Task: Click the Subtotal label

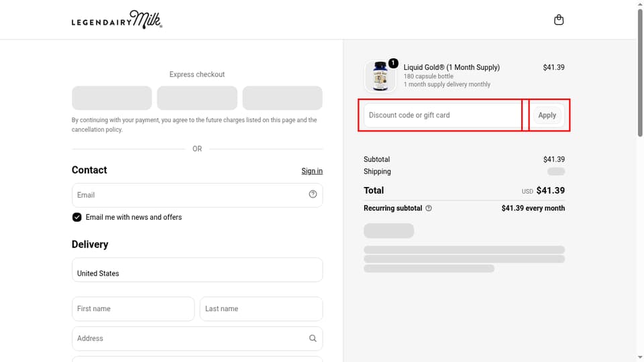Action: click(x=376, y=160)
